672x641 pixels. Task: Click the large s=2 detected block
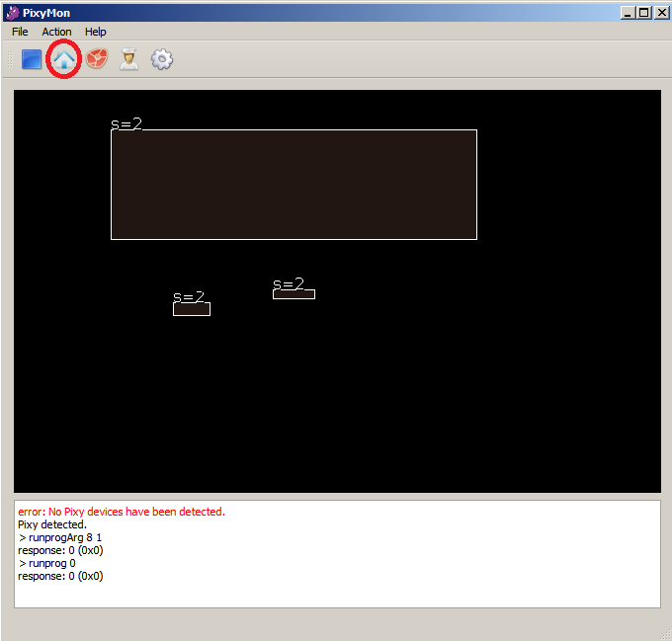point(294,185)
